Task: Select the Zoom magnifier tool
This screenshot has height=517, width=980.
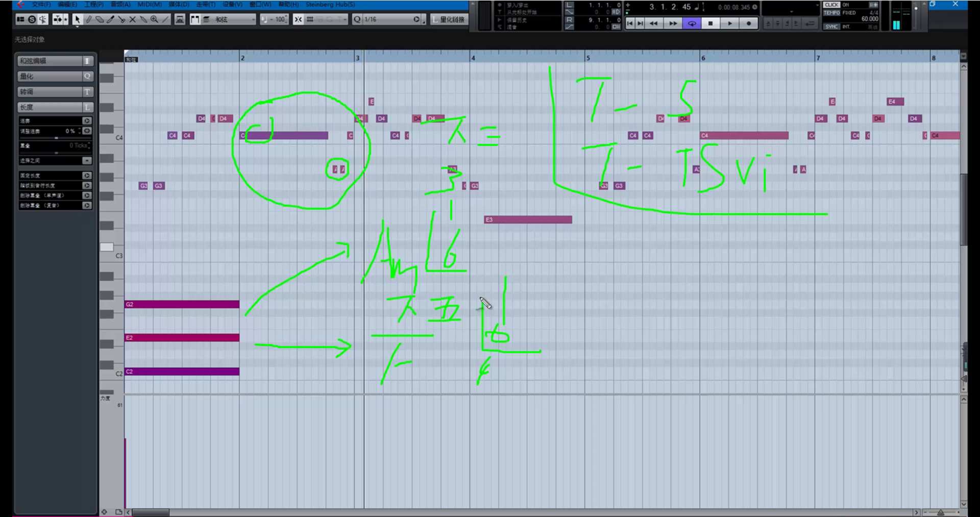Action: (154, 19)
